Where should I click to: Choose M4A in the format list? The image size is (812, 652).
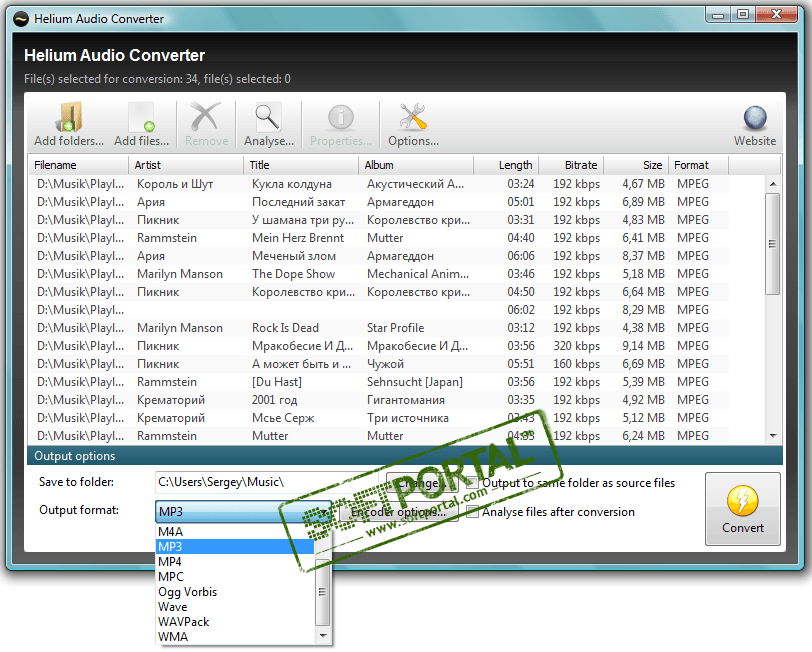pyautogui.click(x=235, y=532)
